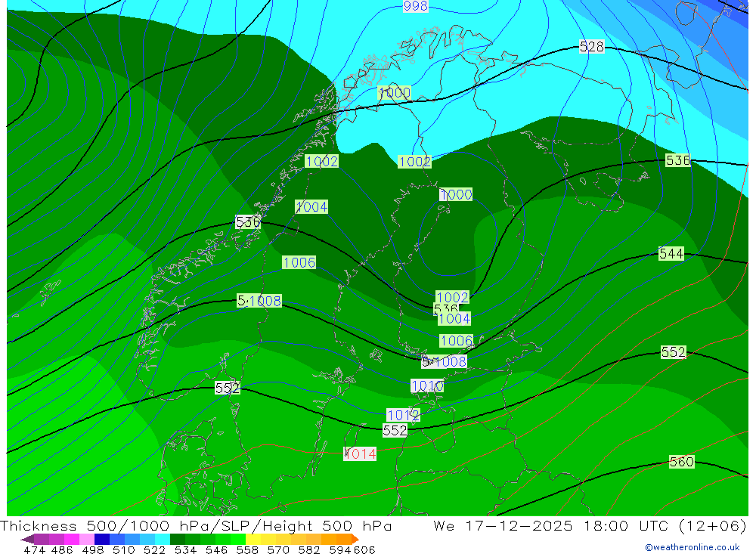Click the 582 legend value
Image resolution: width=756 pixels, height=554 pixels.
[x=308, y=550]
